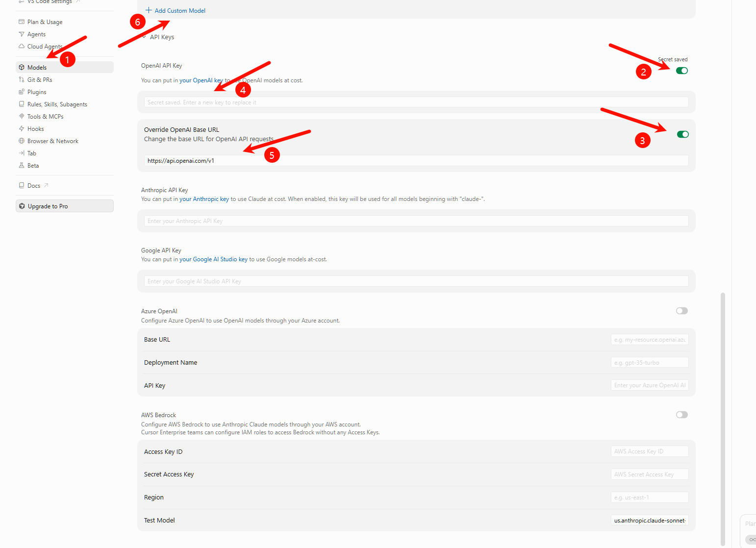Open the Models settings section
The height and width of the screenshot is (548, 756).
coord(65,67)
